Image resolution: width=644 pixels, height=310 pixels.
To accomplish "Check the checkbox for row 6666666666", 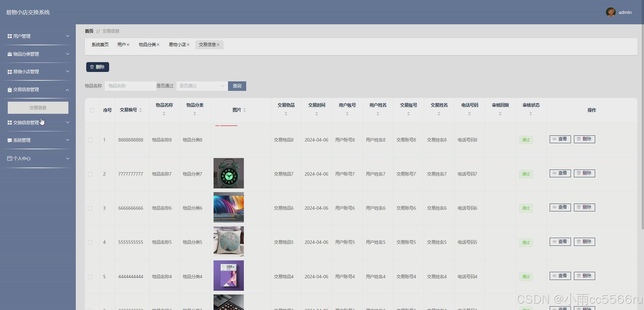I will [x=90, y=208].
